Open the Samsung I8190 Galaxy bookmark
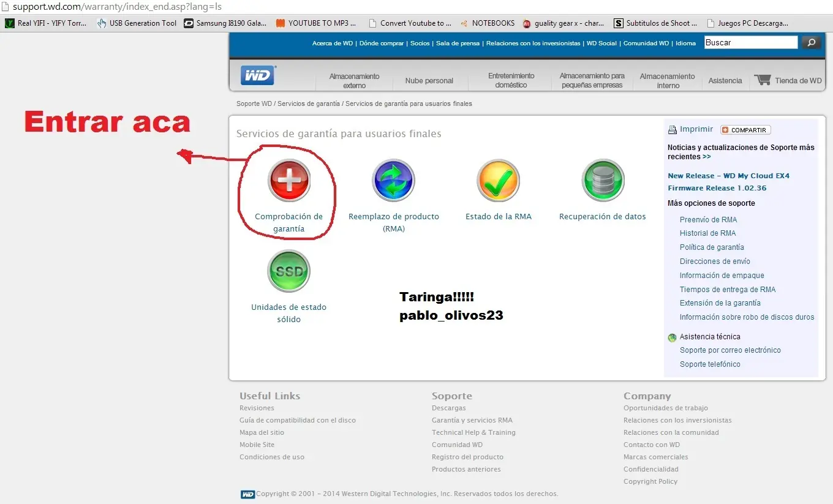This screenshot has height=504, width=833. point(226,23)
